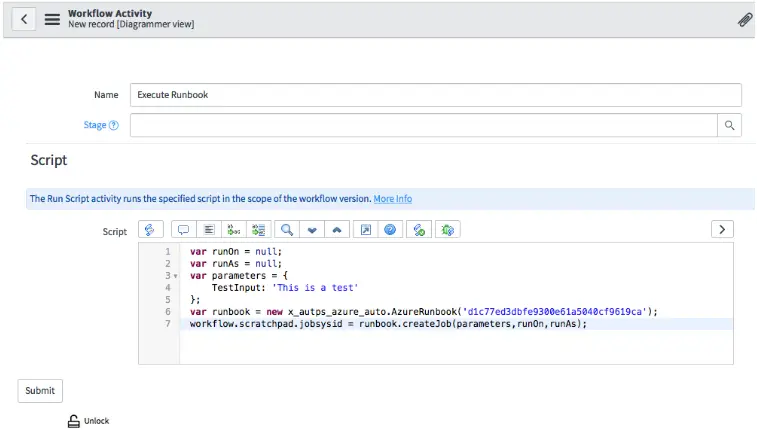Click the toggle comment icon
This screenshot has width=757, height=433.
pyautogui.click(x=183, y=230)
